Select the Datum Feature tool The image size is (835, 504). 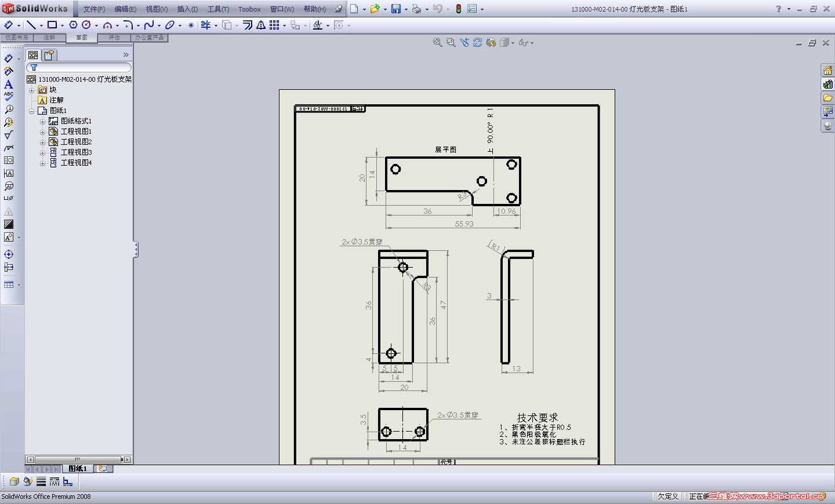point(9,173)
